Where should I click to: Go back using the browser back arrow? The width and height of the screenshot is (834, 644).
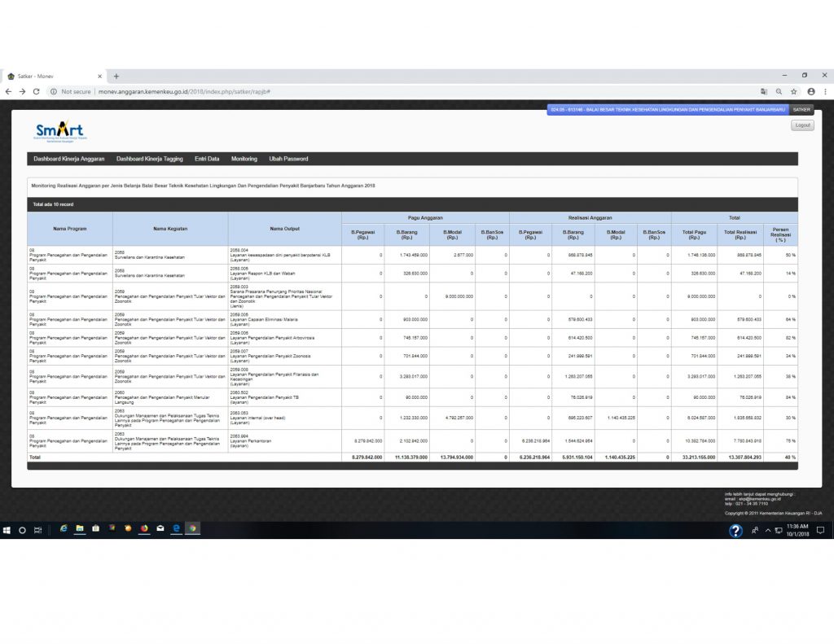click(x=9, y=92)
